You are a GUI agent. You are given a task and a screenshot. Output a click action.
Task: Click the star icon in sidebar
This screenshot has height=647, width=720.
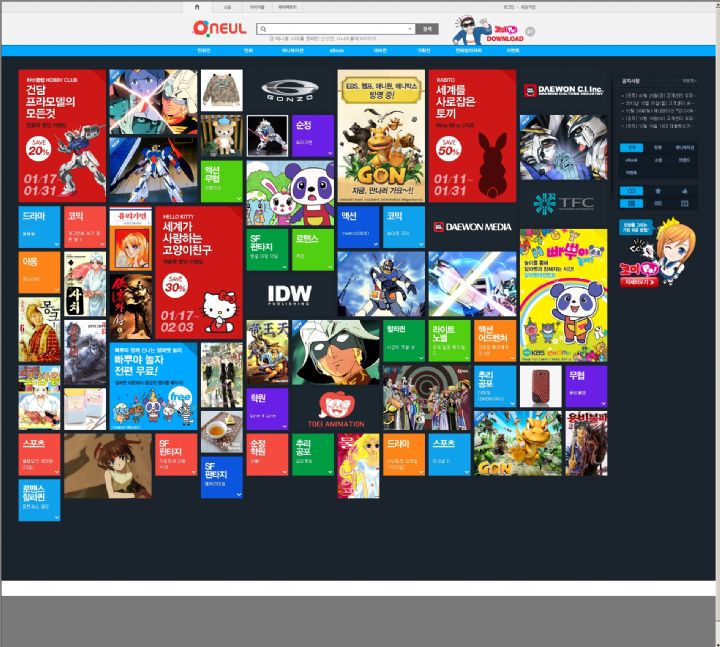tap(658, 191)
